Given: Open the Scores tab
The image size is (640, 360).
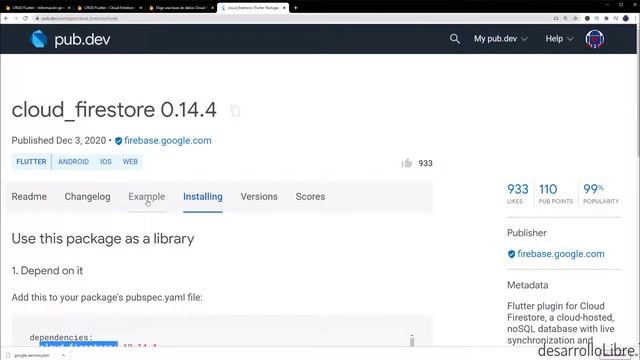Looking at the screenshot, I should [x=310, y=197].
